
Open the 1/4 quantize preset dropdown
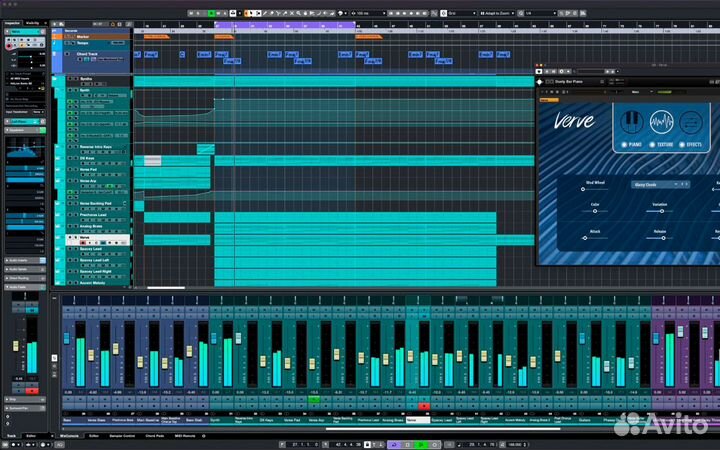click(541, 13)
